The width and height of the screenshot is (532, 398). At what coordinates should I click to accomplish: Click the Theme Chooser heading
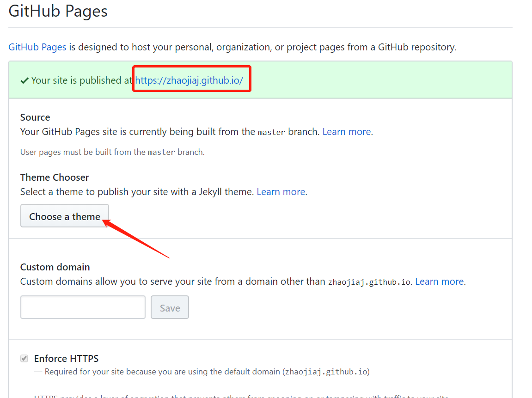[x=55, y=177]
